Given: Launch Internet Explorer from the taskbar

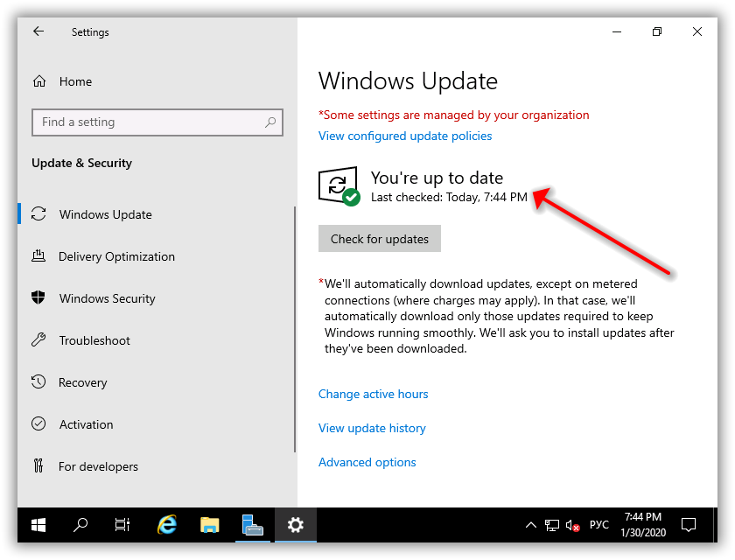Looking at the screenshot, I should click(x=167, y=525).
